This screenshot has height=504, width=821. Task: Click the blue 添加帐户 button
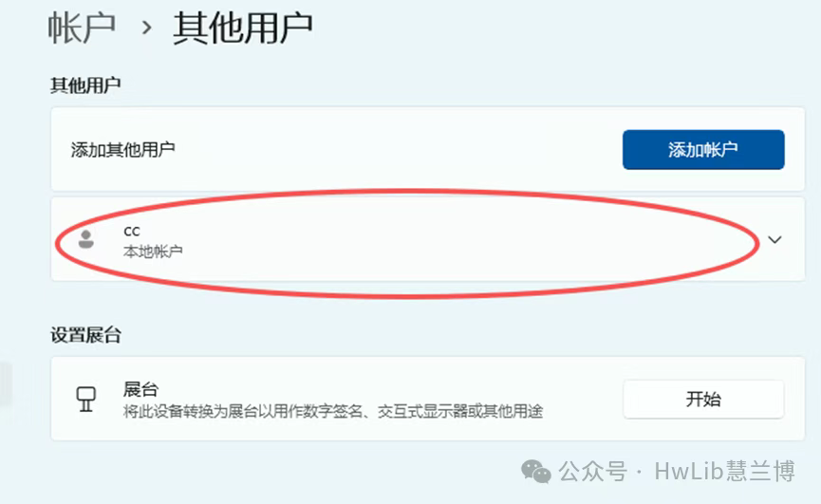(703, 150)
